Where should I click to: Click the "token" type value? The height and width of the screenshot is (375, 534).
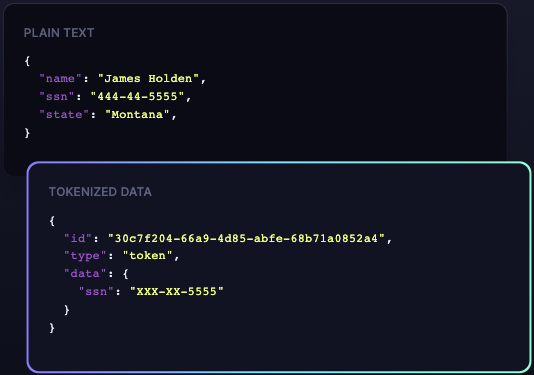tap(147, 255)
